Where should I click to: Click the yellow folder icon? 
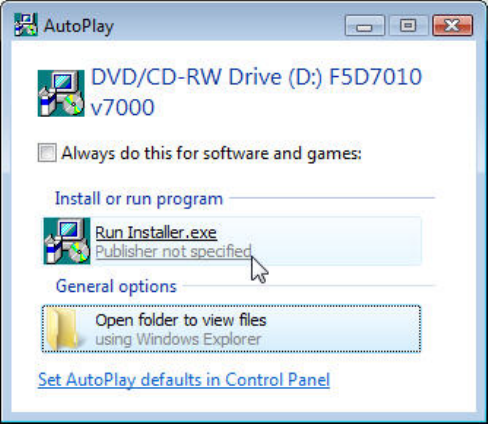[62, 329]
